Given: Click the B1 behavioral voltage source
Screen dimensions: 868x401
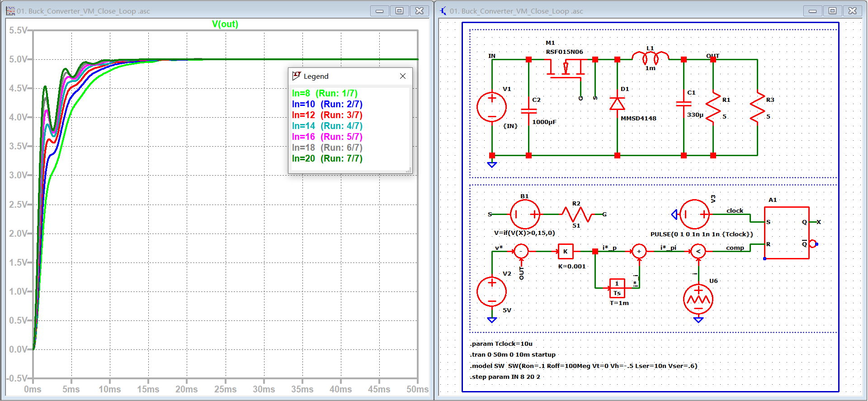Looking at the screenshot, I should 525,215.
